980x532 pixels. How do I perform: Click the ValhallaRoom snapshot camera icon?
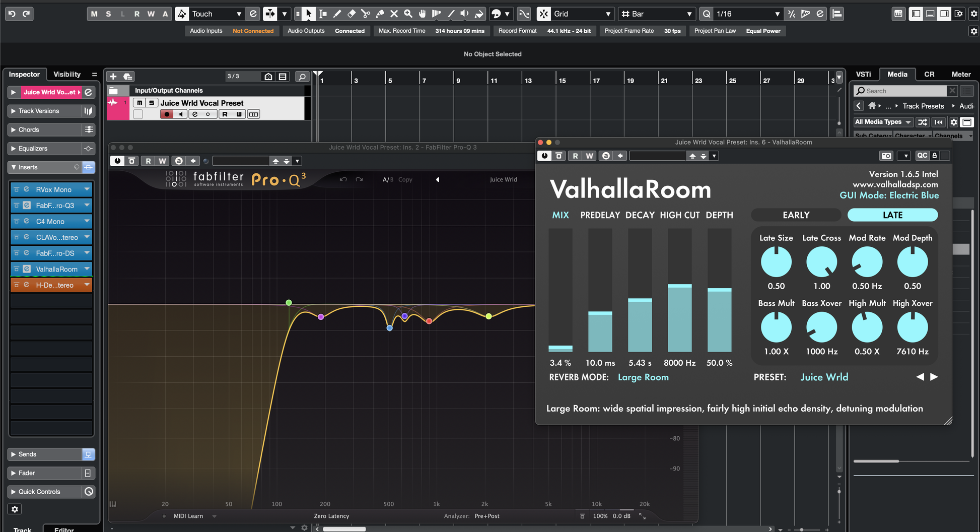[x=886, y=156]
